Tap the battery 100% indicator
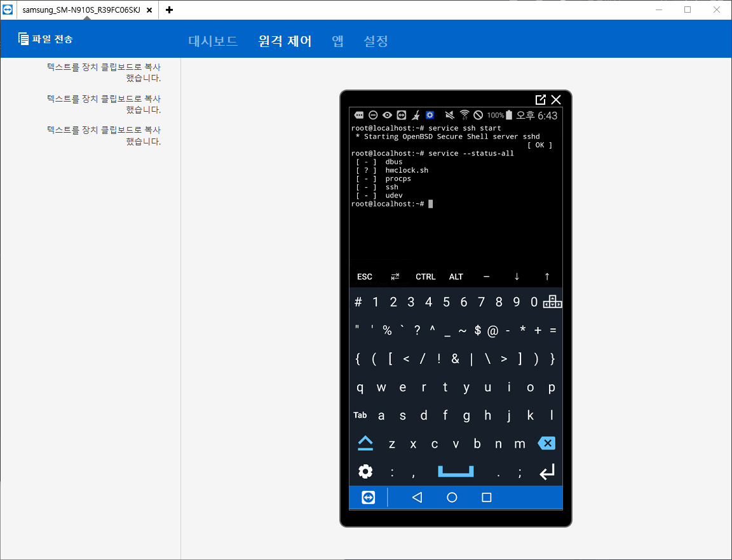The image size is (732, 560). coord(500,115)
